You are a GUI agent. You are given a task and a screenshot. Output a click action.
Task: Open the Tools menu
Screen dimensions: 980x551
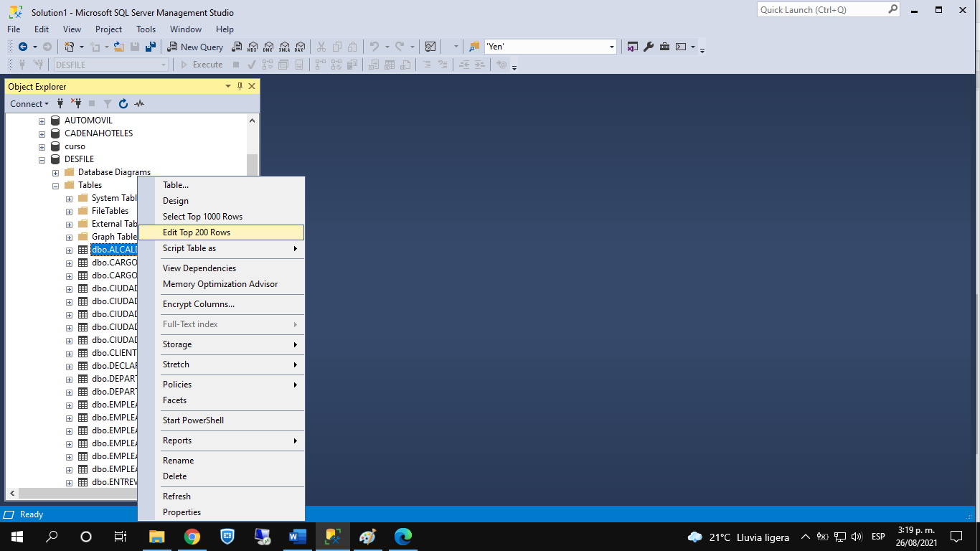tap(146, 29)
